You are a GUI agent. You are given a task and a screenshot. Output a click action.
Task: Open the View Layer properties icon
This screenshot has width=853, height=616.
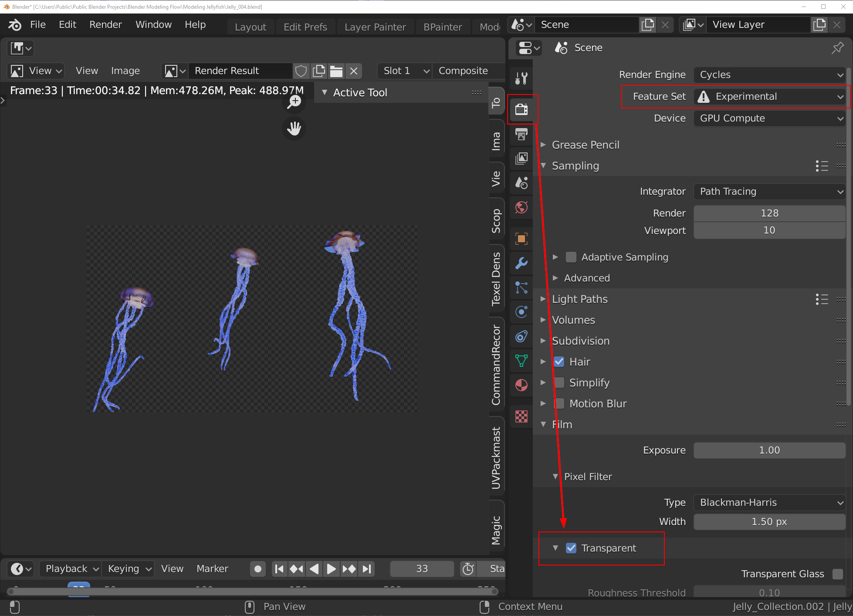point(521,158)
